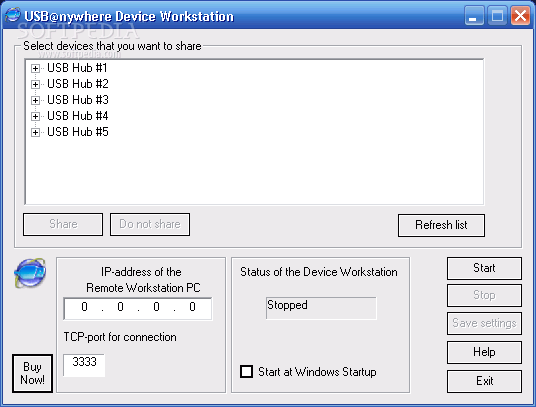
Task: Select USB Hub #5 in the list
Action: [x=78, y=132]
